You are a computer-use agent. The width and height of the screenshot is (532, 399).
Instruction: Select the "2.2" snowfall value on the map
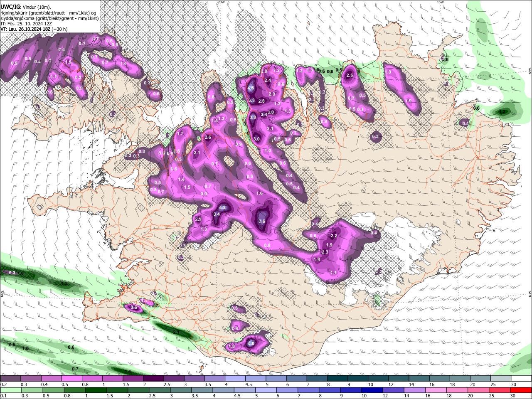[333, 236]
